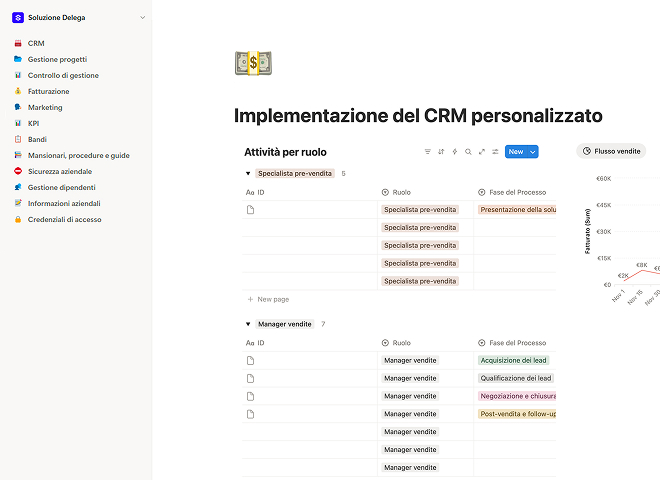Add a New page in Specialista group
Viewport: 660px width, 480px height.
pos(268,299)
